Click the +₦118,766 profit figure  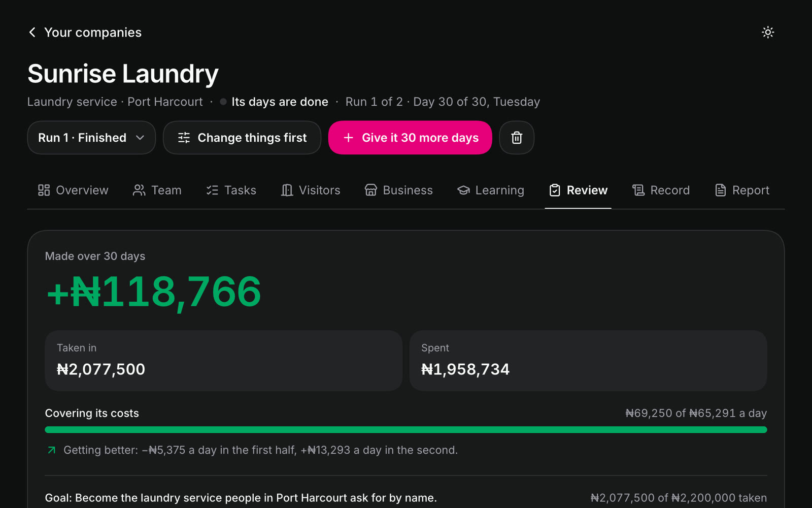[154, 292]
